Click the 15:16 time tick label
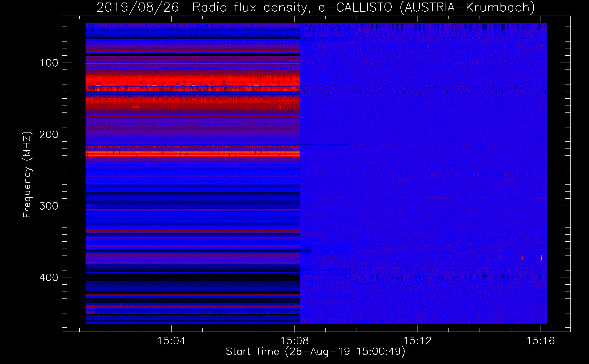The image size is (589, 364). pos(541,341)
